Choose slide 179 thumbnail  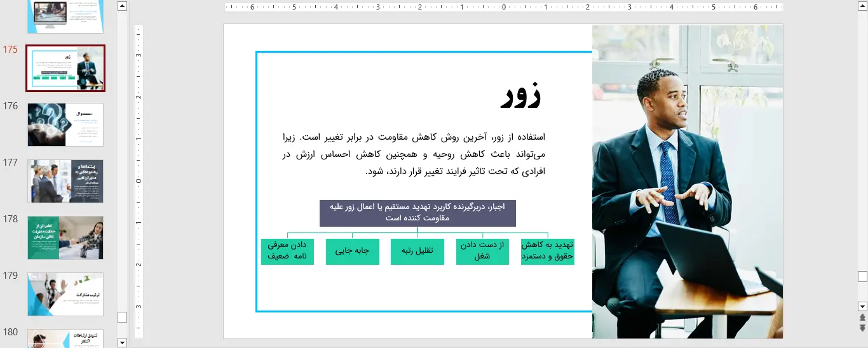[x=65, y=294]
